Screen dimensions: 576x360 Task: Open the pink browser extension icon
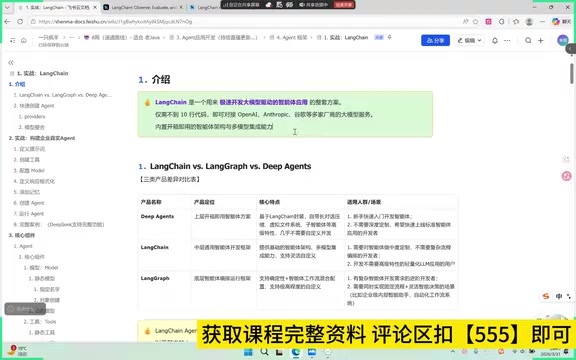[x=488, y=22]
